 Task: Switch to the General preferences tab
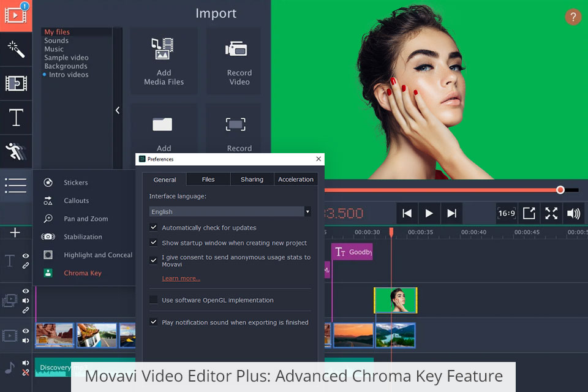click(x=165, y=179)
